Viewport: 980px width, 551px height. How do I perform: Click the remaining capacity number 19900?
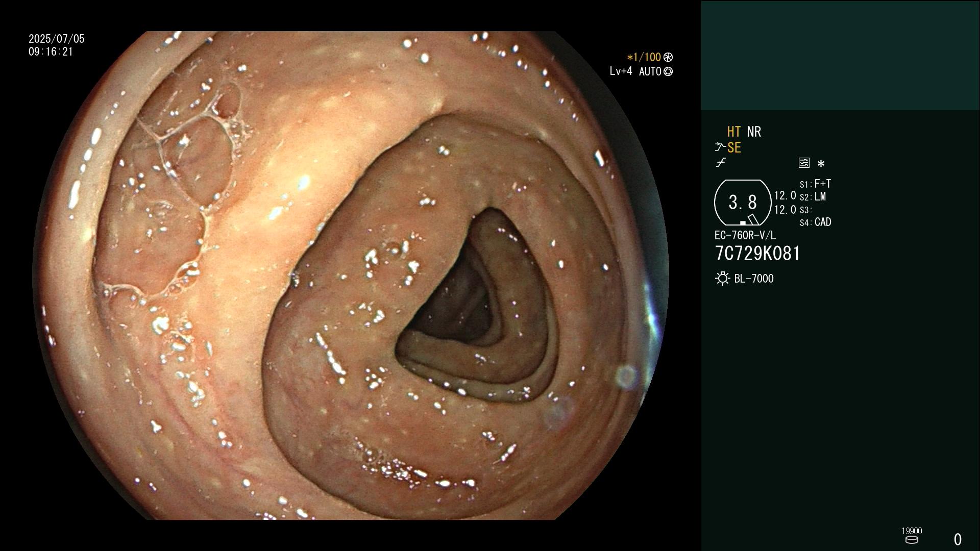pos(912,531)
